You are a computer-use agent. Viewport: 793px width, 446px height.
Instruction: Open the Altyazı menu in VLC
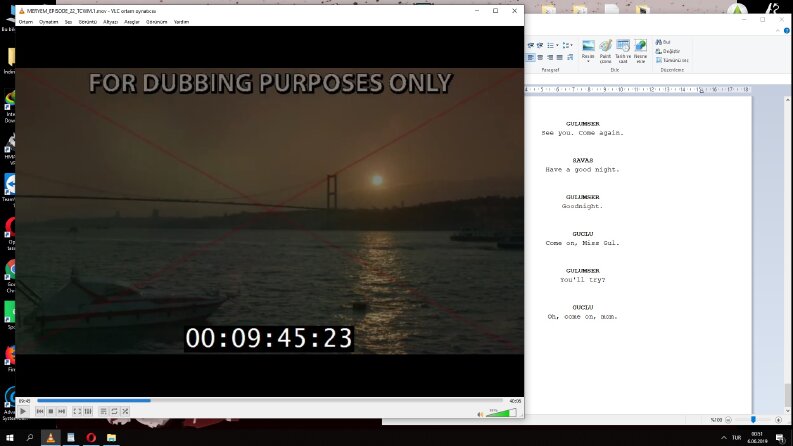pos(110,22)
